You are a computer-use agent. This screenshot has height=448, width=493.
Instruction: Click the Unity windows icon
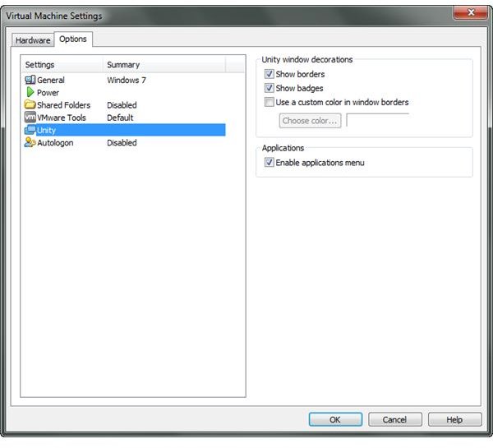click(x=30, y=130)
